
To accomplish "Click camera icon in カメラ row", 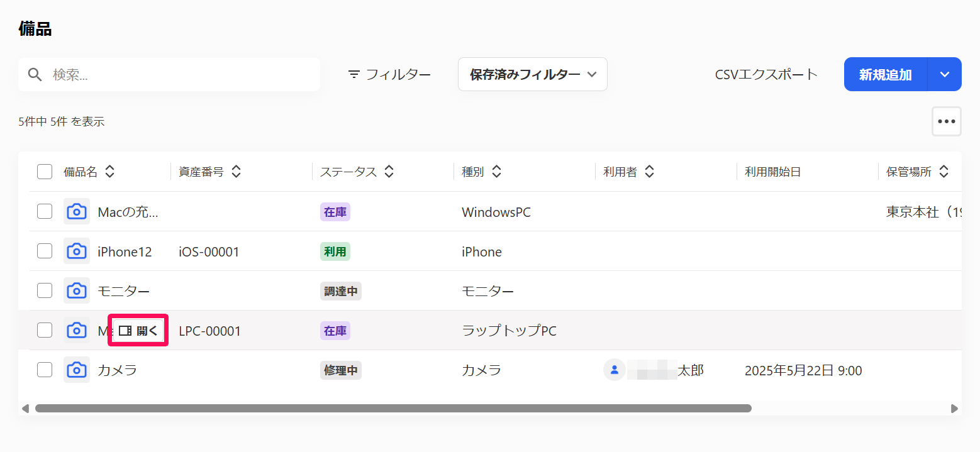I will 77,370.
